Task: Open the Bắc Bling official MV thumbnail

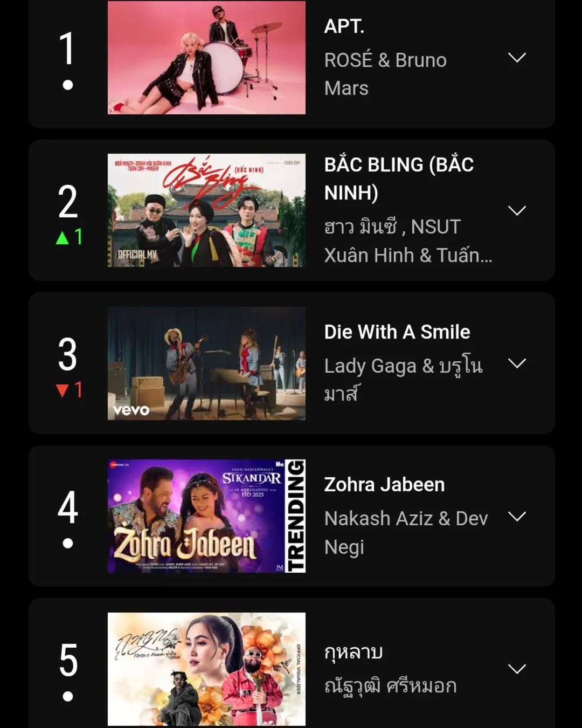Action: click(x=206, y=210)
